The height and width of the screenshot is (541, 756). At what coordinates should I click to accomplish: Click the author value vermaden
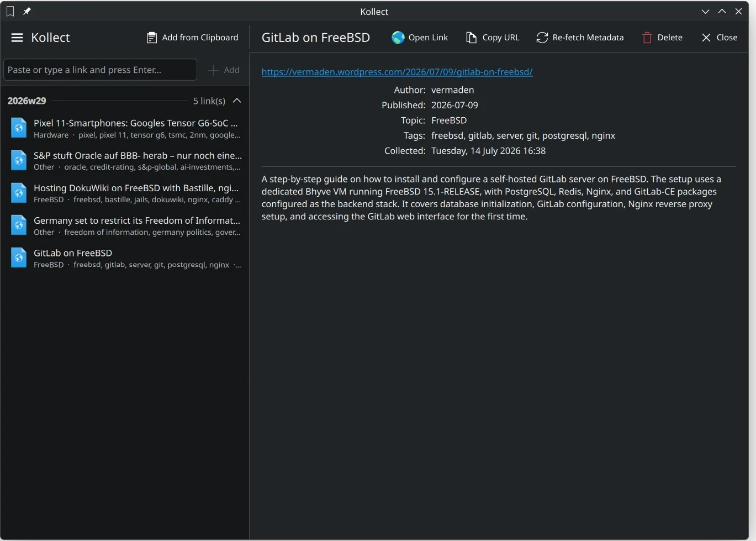(x=452, y=90)
